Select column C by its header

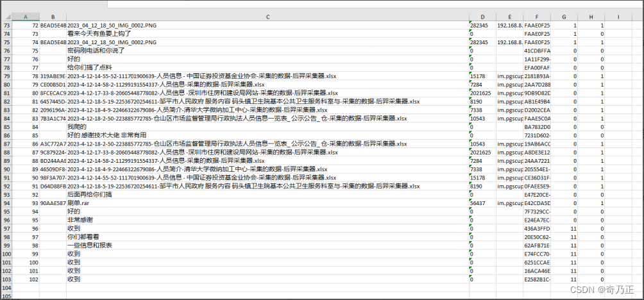pos(267,17)
